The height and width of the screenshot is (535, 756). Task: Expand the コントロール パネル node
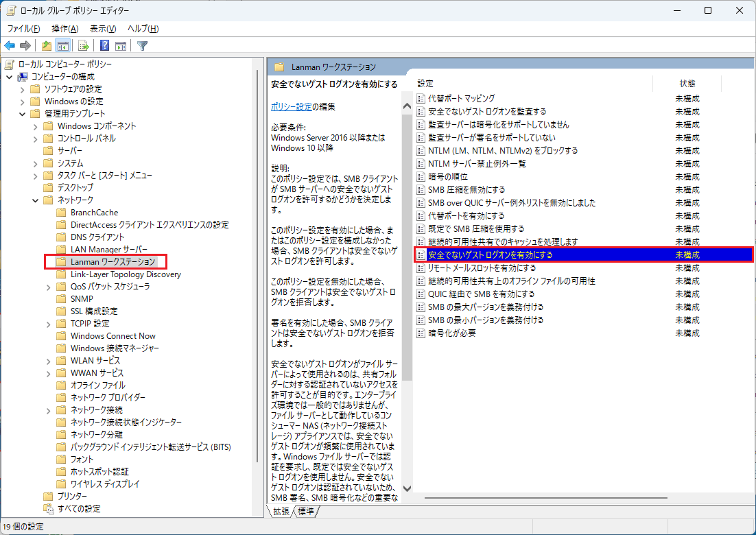point(35,139)
